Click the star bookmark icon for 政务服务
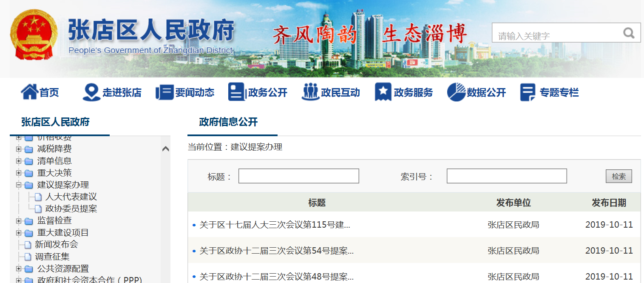This screenshot has height=283, width=644. pyautogui.click(x=383, y=92)
